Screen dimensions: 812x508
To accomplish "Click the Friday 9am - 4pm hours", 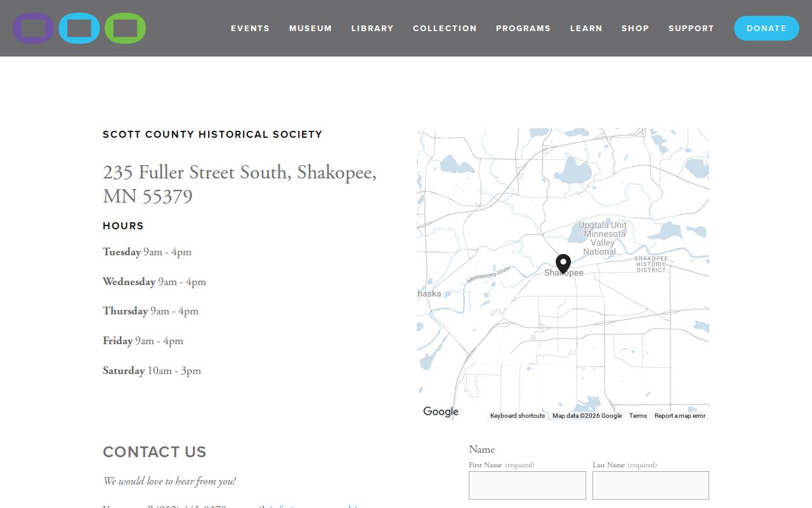I will coord(143,341).
